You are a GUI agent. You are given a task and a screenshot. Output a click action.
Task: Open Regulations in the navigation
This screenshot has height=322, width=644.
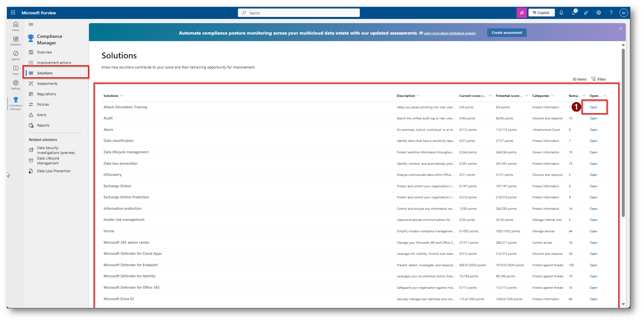pos(47,94)
